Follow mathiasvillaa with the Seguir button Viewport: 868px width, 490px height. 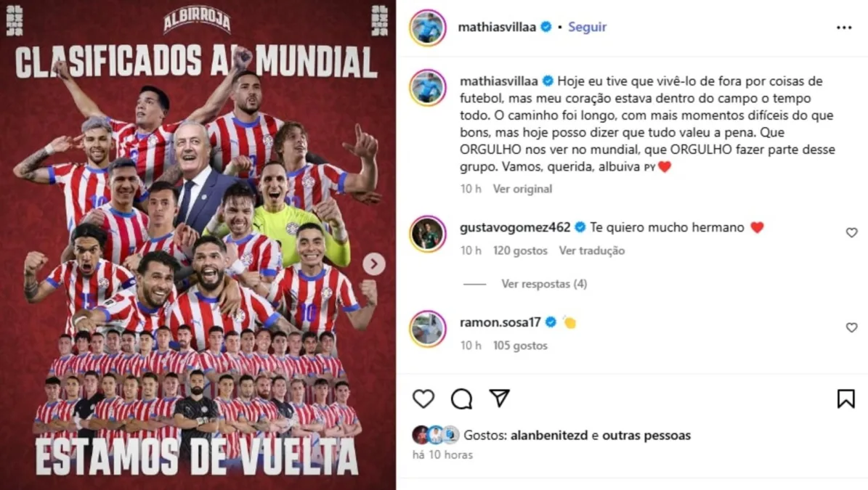click(588, 27)
